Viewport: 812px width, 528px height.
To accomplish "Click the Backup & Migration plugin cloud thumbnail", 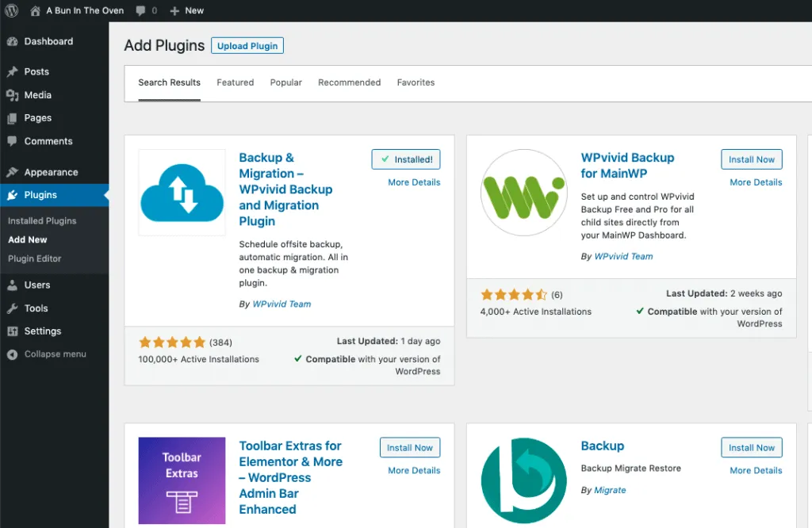I will [x=182, y=192].
